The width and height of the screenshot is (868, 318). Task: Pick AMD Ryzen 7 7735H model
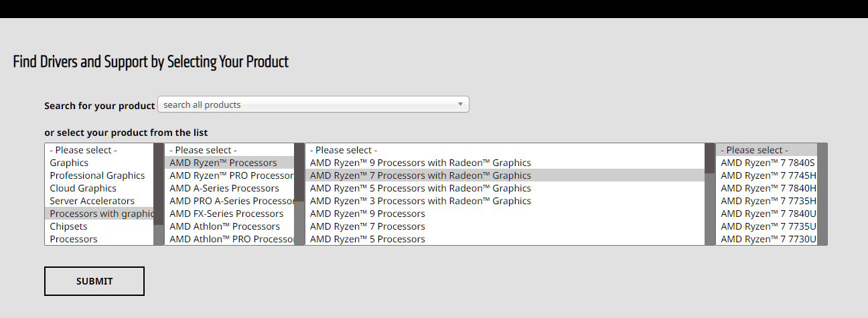click(768, 201)
